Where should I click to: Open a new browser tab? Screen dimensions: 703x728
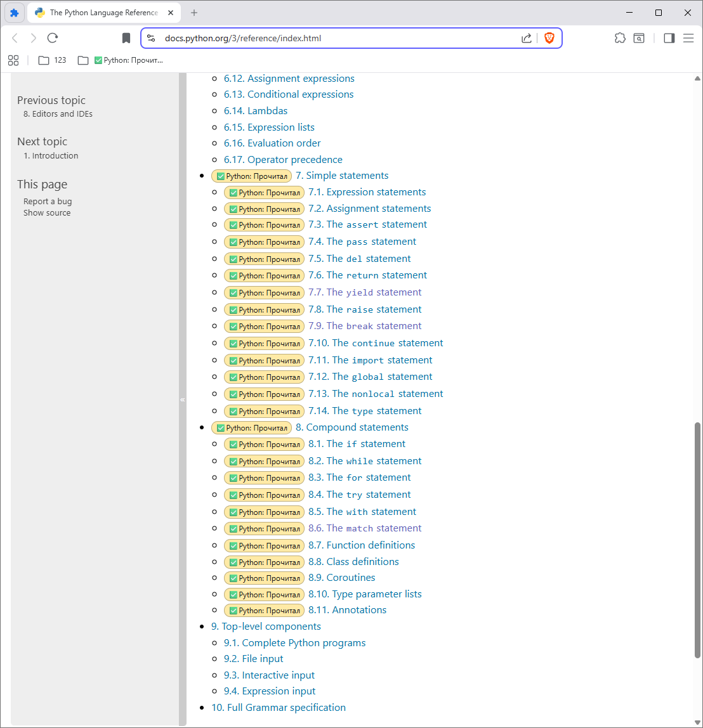coord(194,13)
